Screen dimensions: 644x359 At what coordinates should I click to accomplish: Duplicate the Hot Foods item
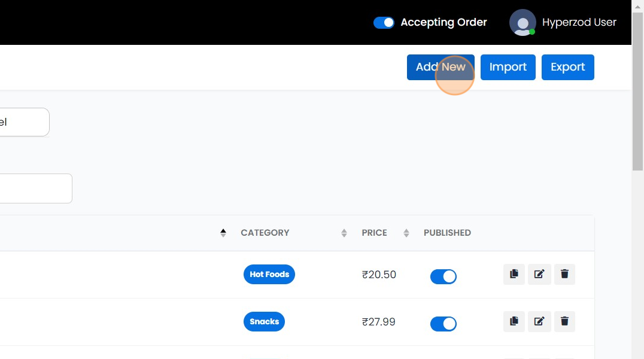pos(514,274)
